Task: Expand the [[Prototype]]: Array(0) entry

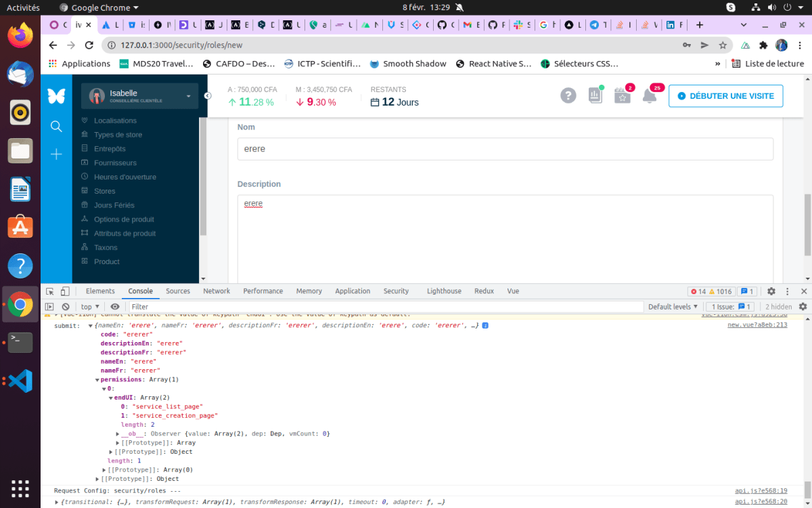Action: [x=104, y=469]
